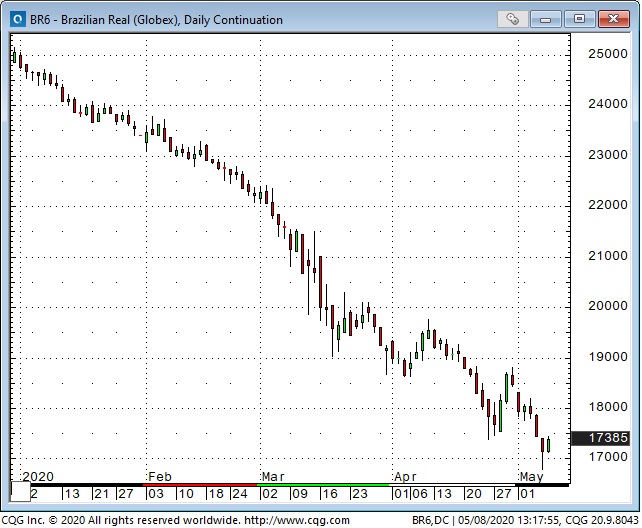Image resolution: width=642 pixels, height=528 pixels.
Task: Click the 21 date tick in January
Action: point(101,494)
